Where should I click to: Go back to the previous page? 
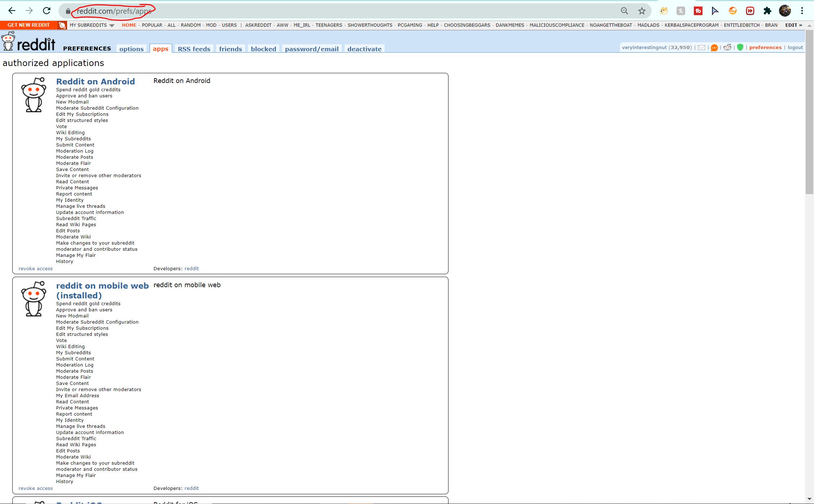click(12, 11)
